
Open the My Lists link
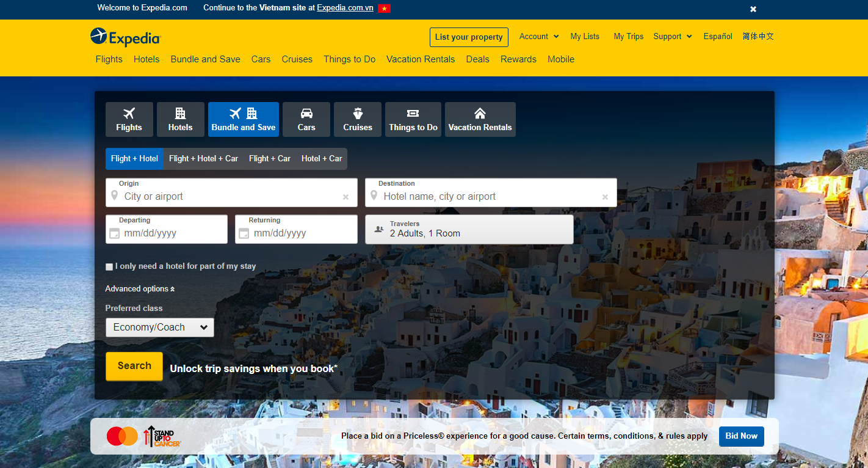tap(585, 37)
